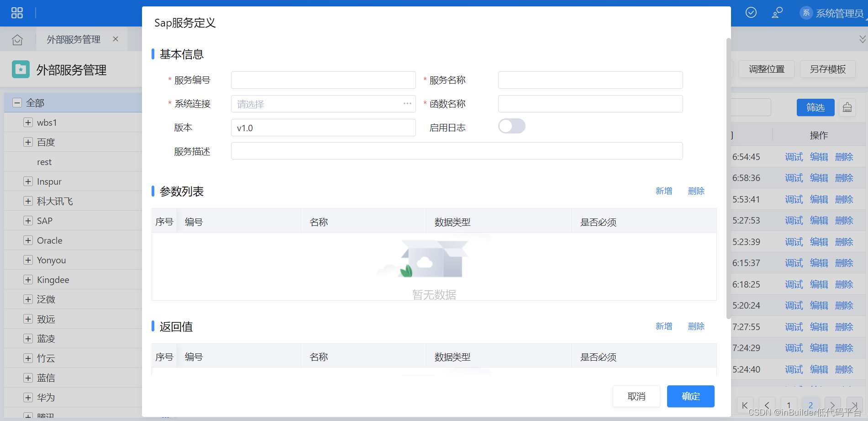
Task: Expand the 科大讯飞 tree node
Action: [x=28, y=201]
